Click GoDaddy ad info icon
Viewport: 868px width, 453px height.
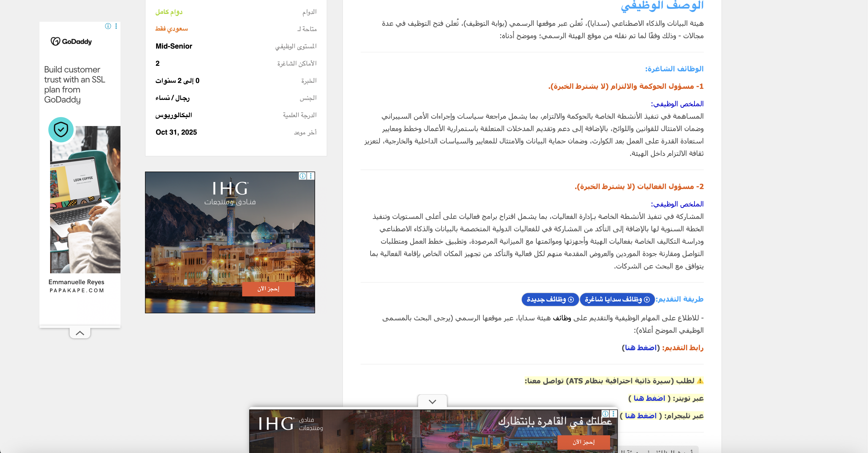108,26
